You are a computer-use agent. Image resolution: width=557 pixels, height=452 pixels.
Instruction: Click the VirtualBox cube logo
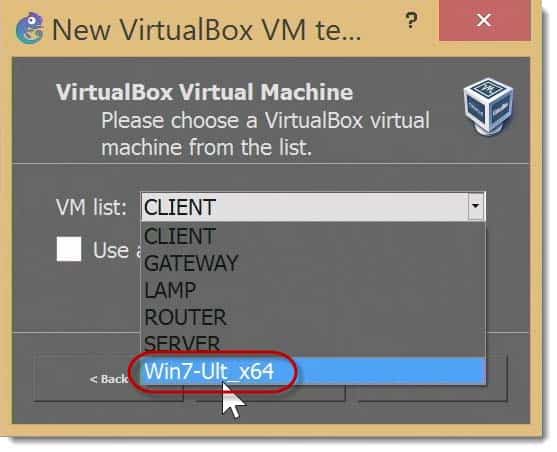(489, 107)
